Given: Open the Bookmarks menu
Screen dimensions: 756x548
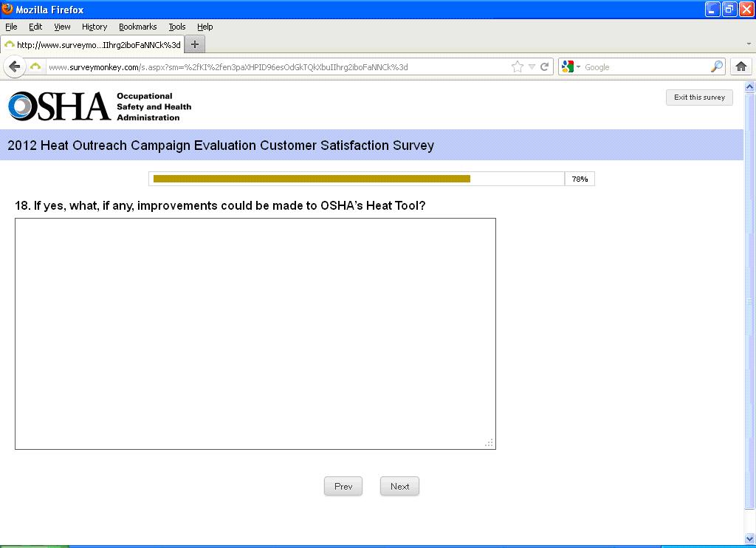Looking at the screenshot, I should click(138, 27).
